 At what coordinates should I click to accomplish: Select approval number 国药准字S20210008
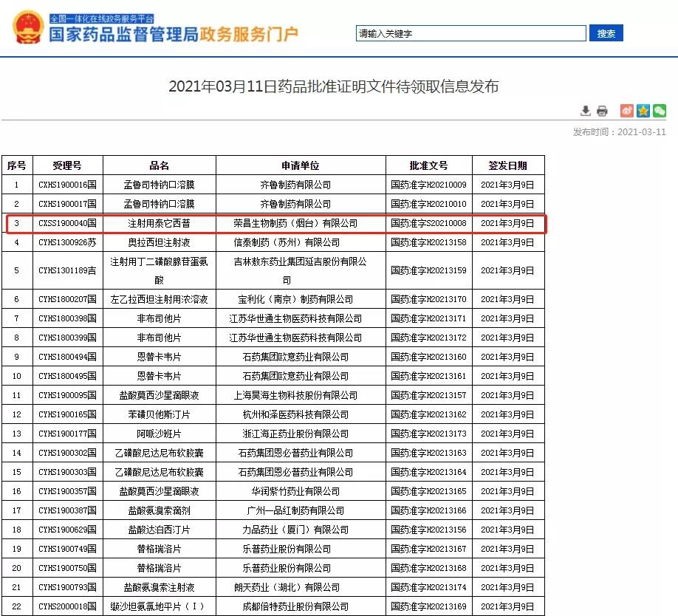428,223
